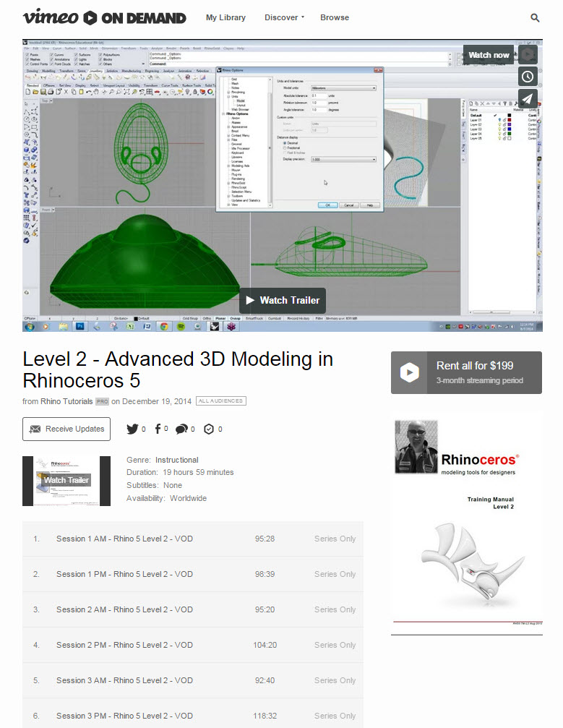The height and width of the screenshot is (728, 563).
Task: Share on Twitter via bird icon
Action: (132, 429)
